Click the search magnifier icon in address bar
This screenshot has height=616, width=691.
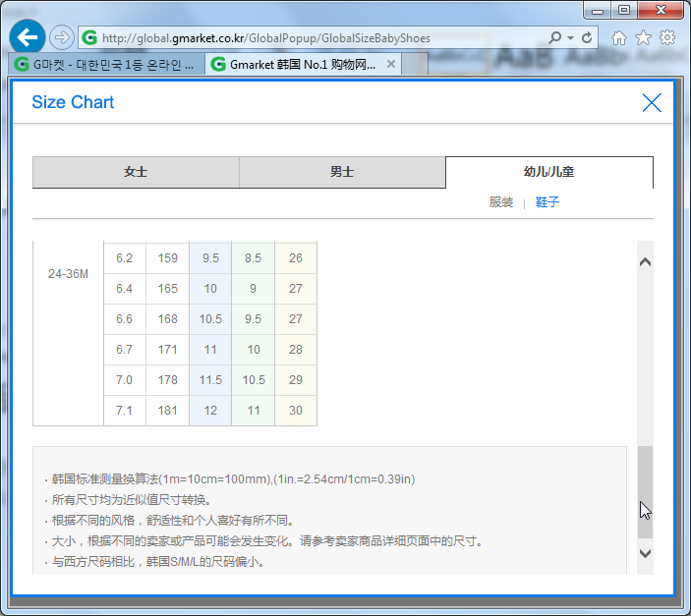point(555,38)
